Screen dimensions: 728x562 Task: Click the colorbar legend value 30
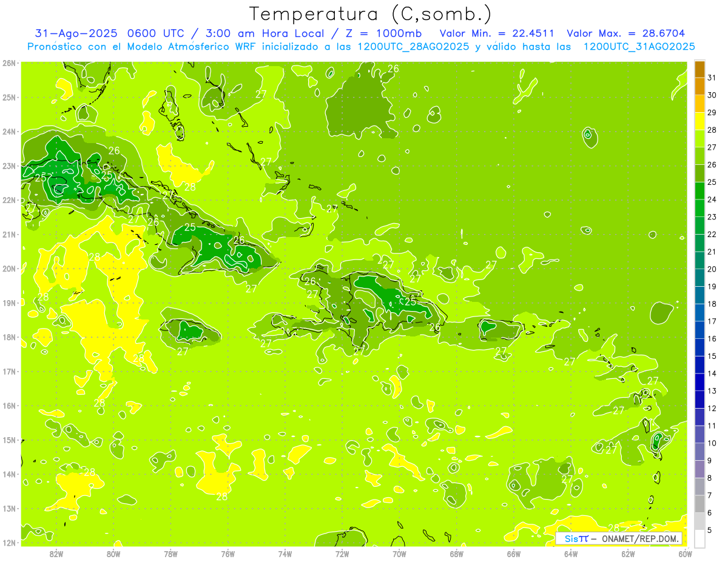coord(712,95)
